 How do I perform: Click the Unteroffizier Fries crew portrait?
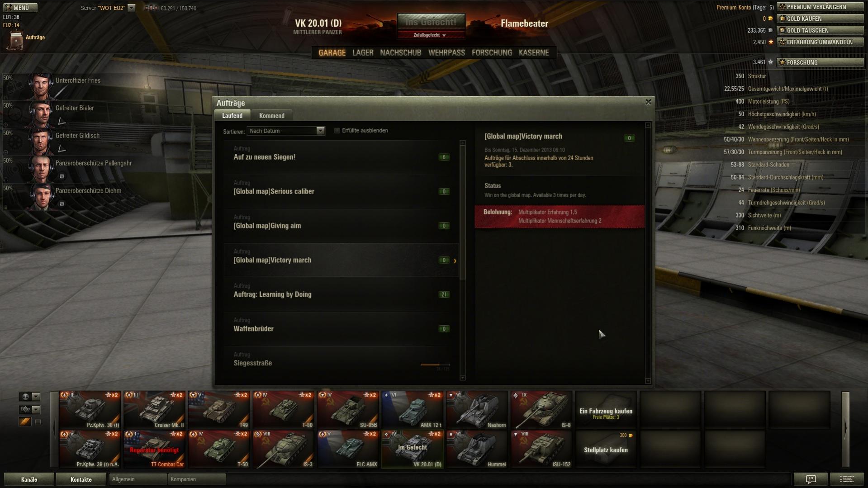pos(41,85)
